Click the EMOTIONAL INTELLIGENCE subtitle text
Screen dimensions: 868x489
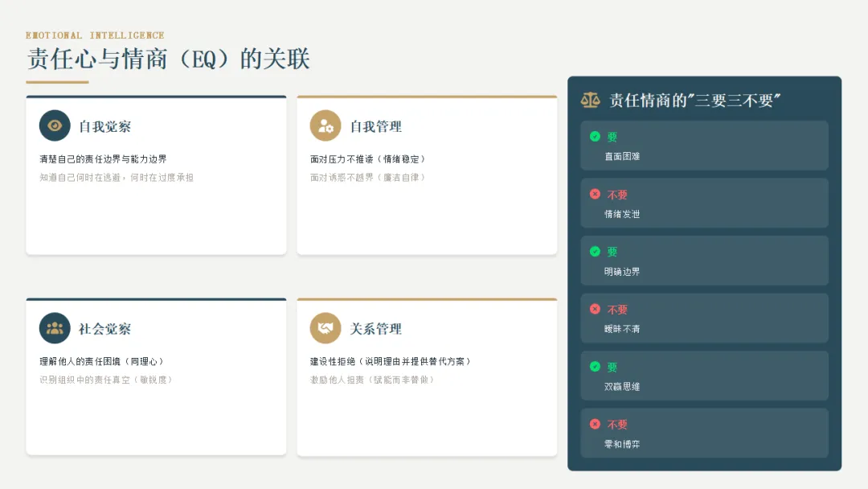tap(95, 35)
